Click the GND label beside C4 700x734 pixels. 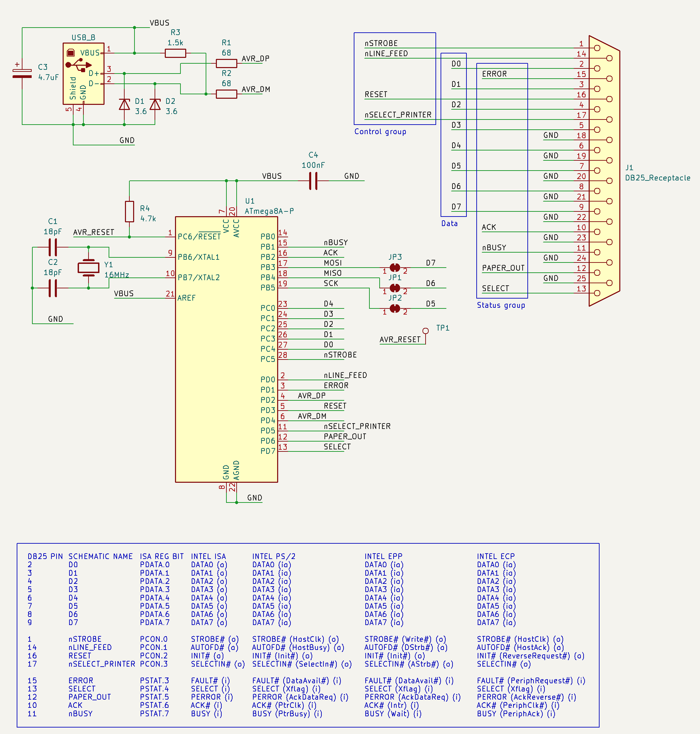[351, 176]
